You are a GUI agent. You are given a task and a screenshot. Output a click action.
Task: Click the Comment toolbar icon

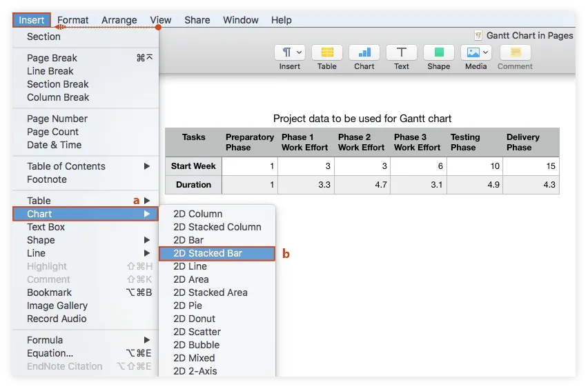tap(515, 52)
